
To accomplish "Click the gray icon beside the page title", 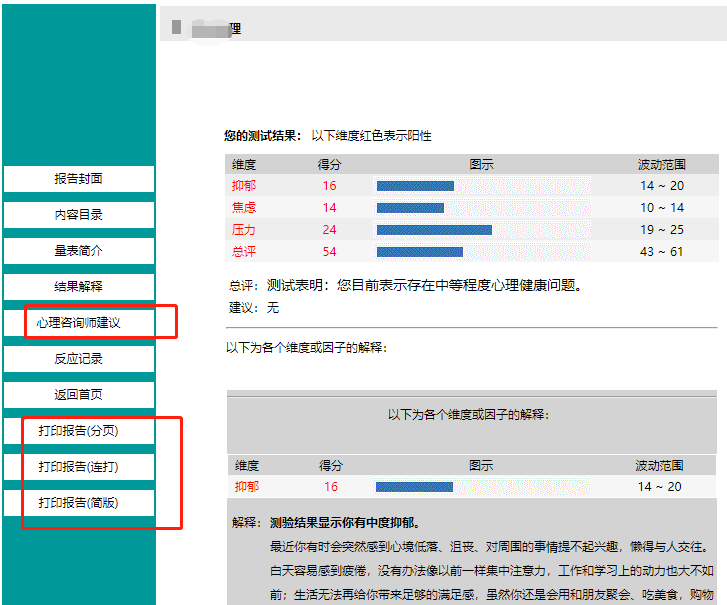I will pos(176,27).
